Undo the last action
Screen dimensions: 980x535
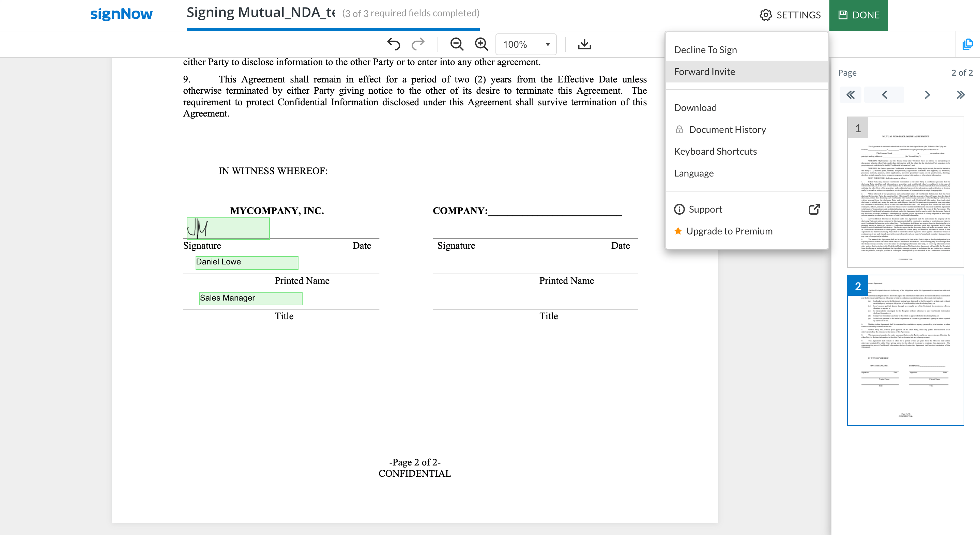(x=395, y=44)
